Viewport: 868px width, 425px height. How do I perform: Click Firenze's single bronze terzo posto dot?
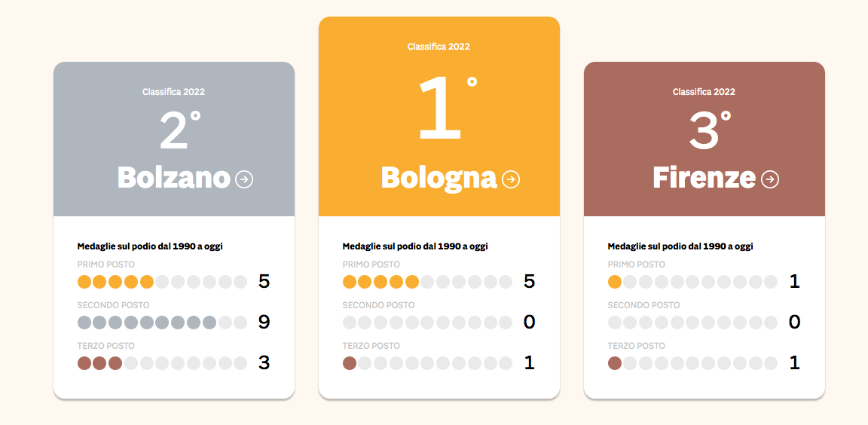[x=615, y=363]
